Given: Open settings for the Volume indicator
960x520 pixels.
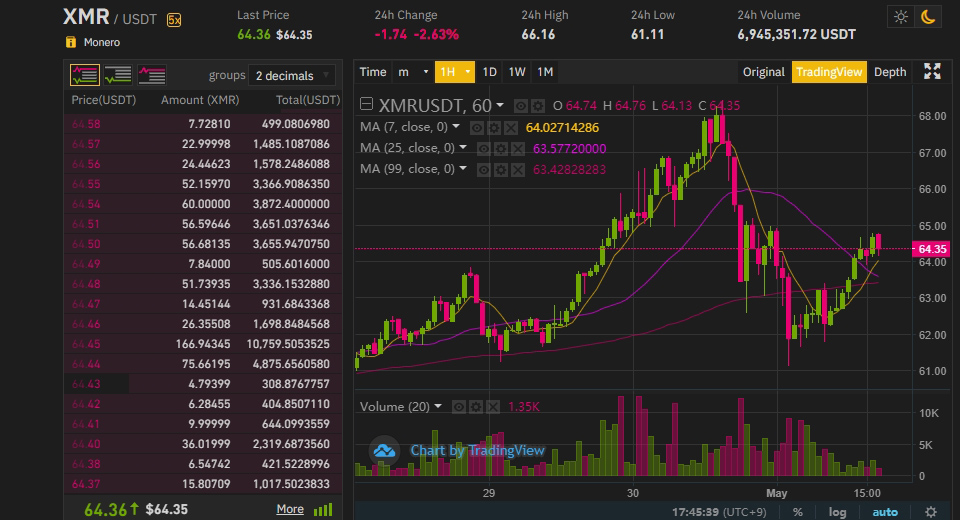Looking at the screenshot, I should point(476,407).
